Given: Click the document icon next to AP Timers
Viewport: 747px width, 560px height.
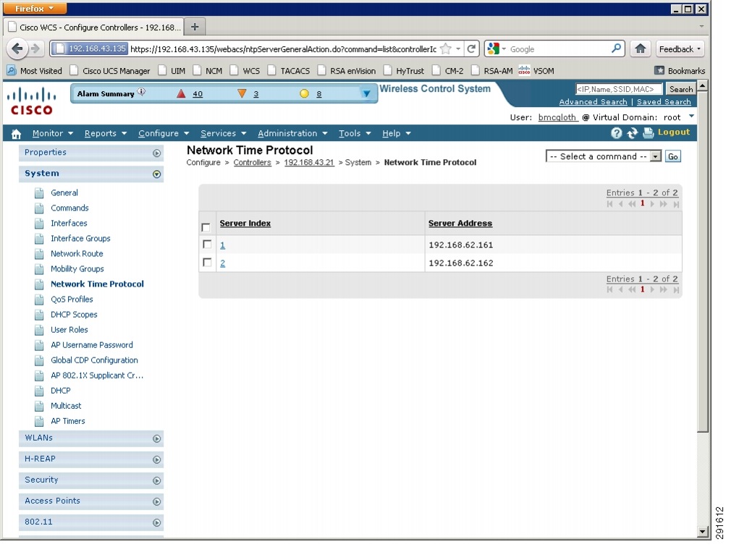Looking at the screenshot, I should click(39, 421).
